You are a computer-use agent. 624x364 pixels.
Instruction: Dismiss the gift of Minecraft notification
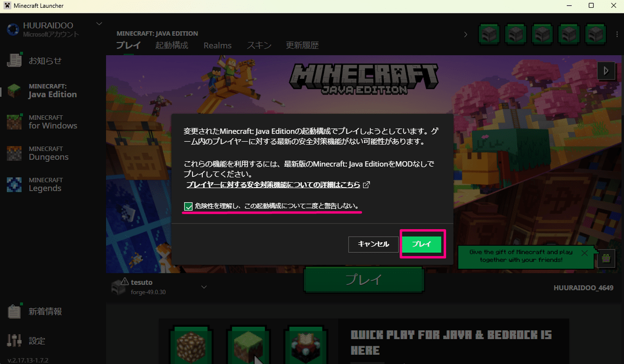point(585,253)
